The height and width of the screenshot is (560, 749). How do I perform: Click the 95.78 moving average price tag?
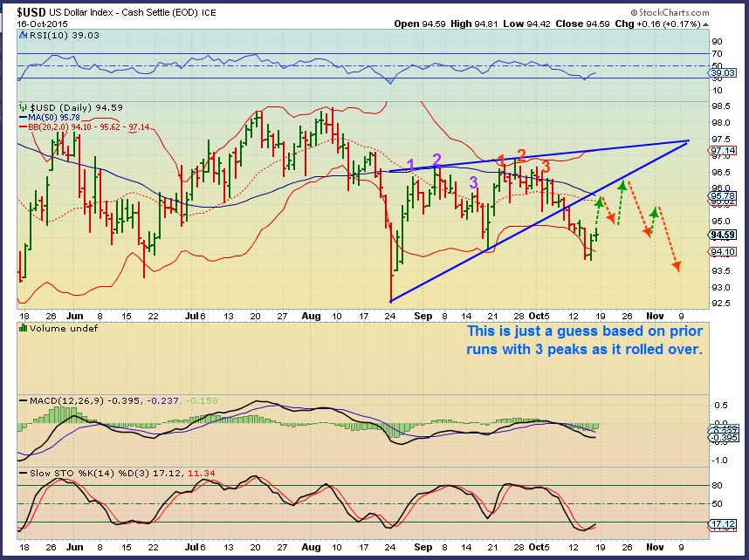coord(723,195)
